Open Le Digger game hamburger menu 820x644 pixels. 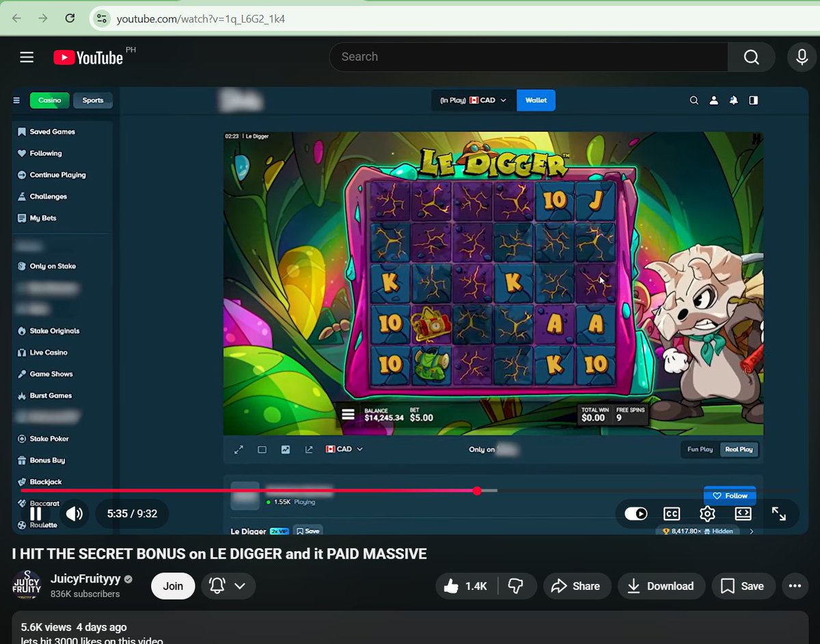pos(348,414)
